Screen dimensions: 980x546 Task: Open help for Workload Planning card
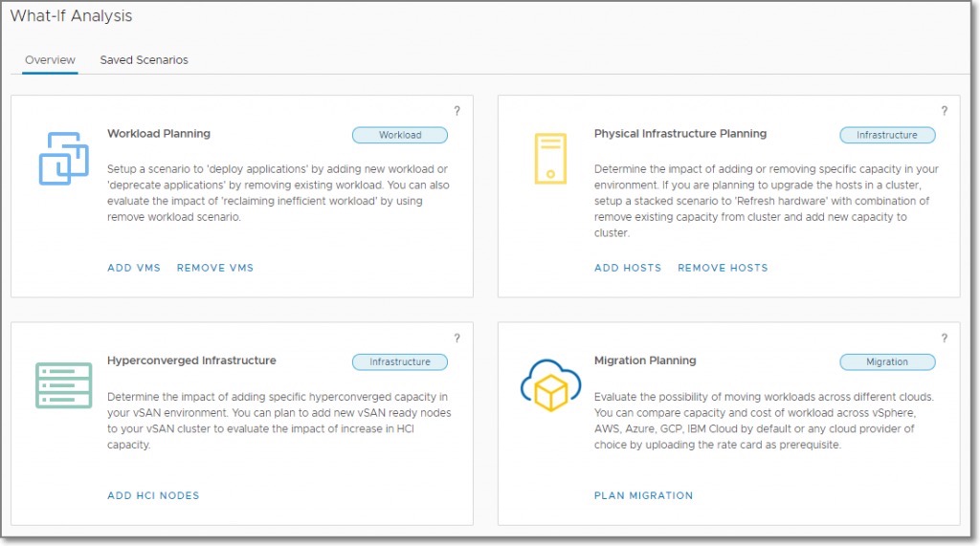click(457, 111)
